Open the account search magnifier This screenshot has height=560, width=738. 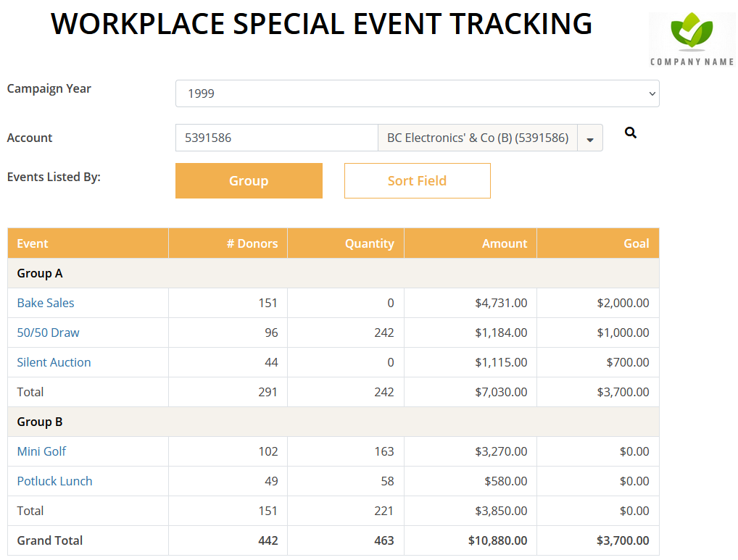(x=630, y=133)
